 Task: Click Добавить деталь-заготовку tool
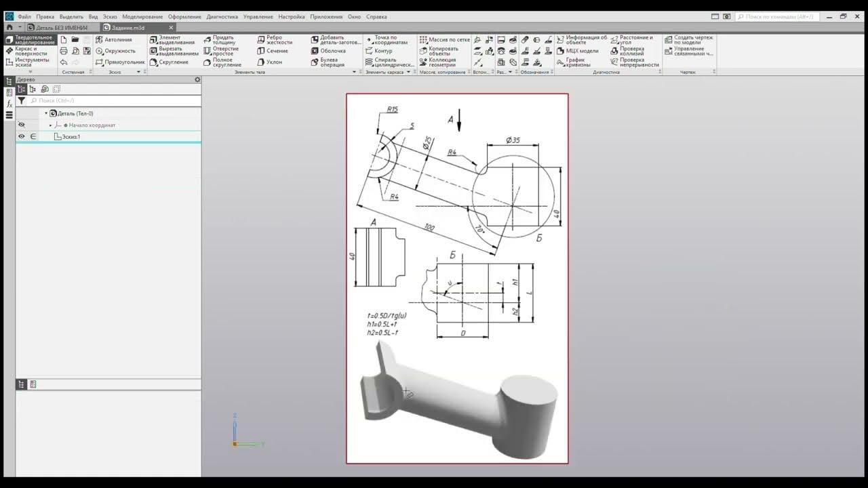pos(336,39)
